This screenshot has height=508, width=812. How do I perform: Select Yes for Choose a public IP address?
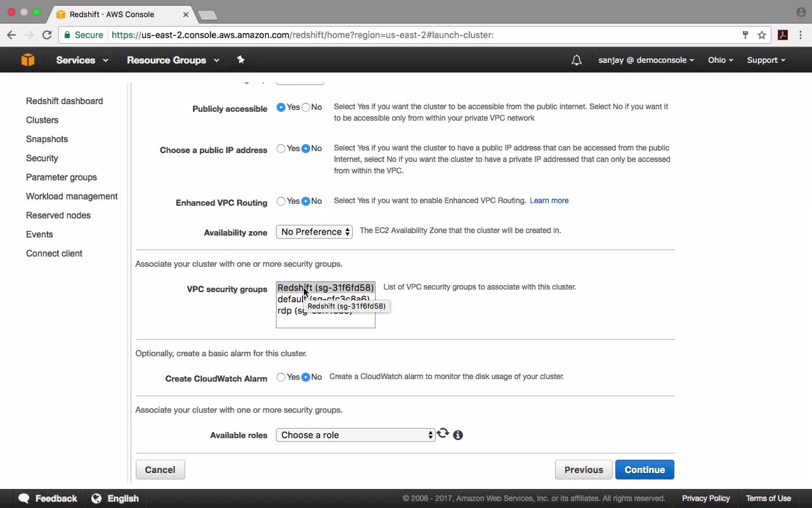(x=281, y=149)
